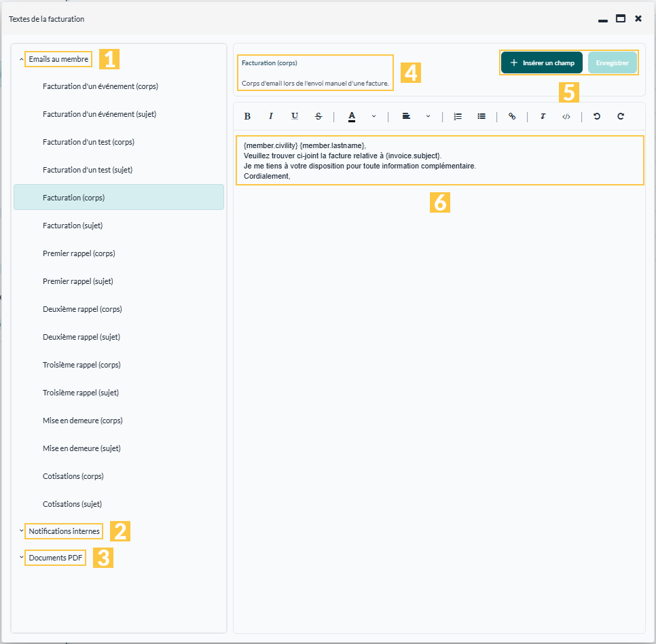This screenshot has width=656, height=644.
Task: Apply strikethrough formatting
Action: click(x=318, y=116)
